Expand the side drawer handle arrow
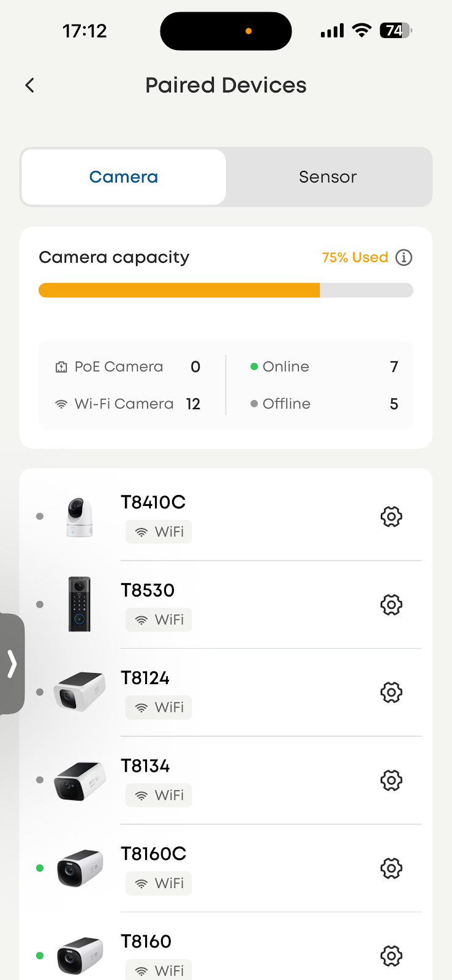452x980 pixels. 12,663
